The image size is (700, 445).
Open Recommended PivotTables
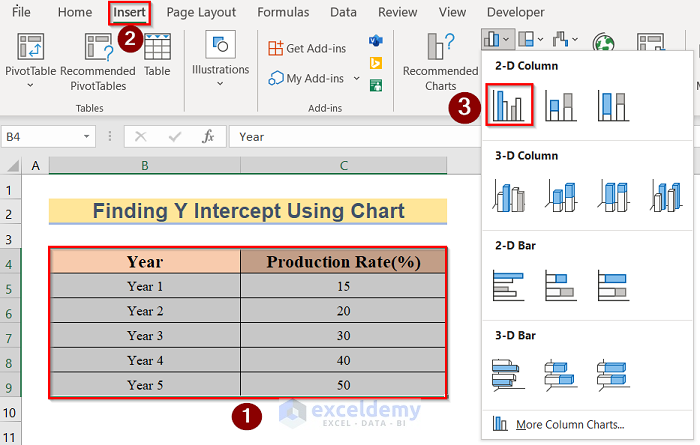[98, 62]
